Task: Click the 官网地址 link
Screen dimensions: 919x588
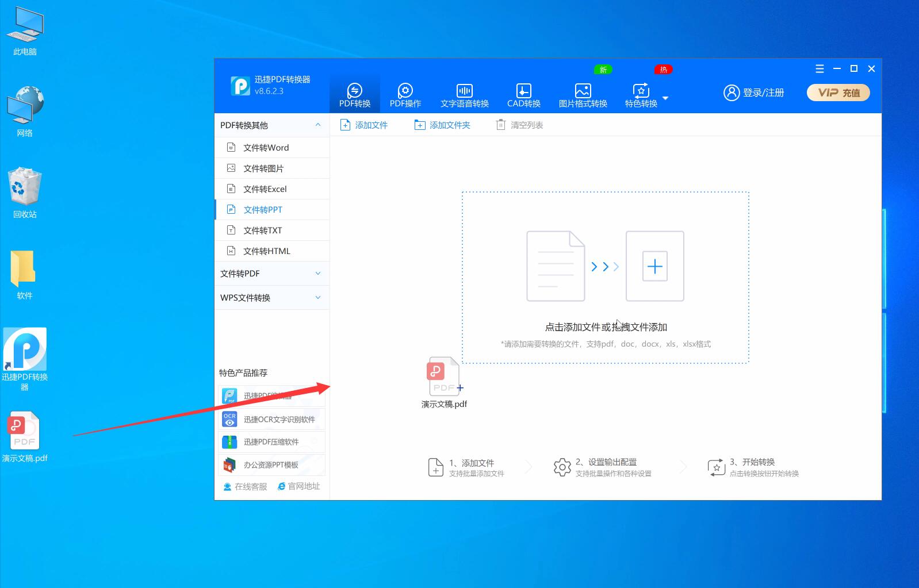Action: point(298,486)
